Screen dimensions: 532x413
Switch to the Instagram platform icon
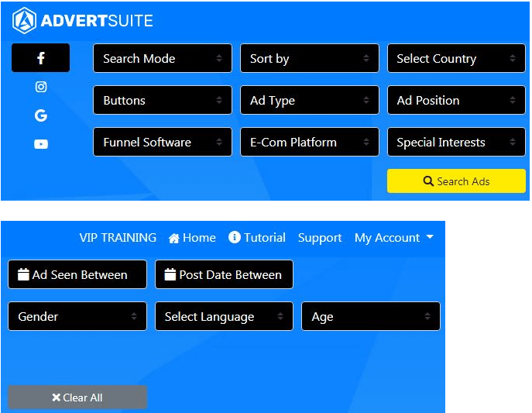point(41,87)
